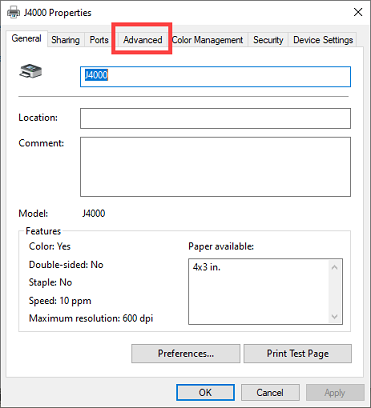The height and width of the screenshot is (408, 371).
Task: Open the Security tab
Action: 268,40
